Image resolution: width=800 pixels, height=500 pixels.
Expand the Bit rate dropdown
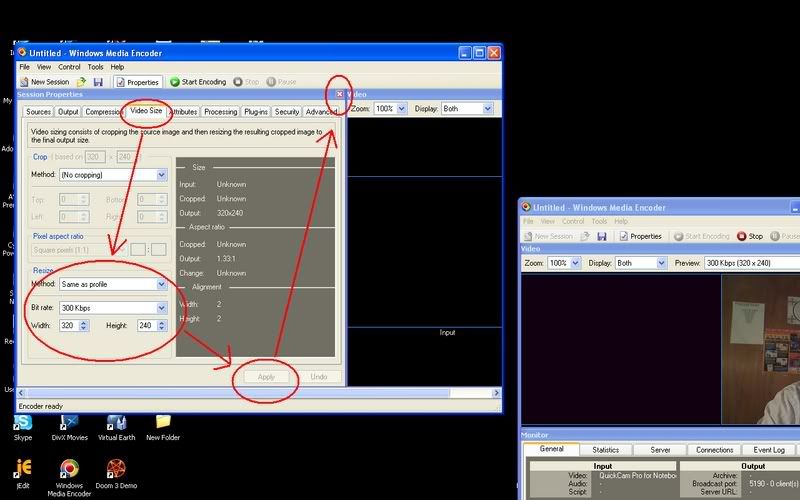coord(162,308)
